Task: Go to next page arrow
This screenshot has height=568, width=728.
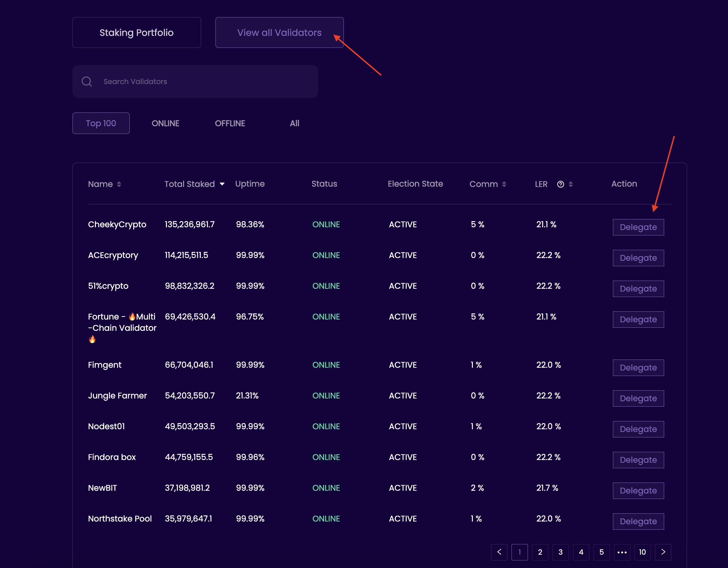Action: [663, 552]
